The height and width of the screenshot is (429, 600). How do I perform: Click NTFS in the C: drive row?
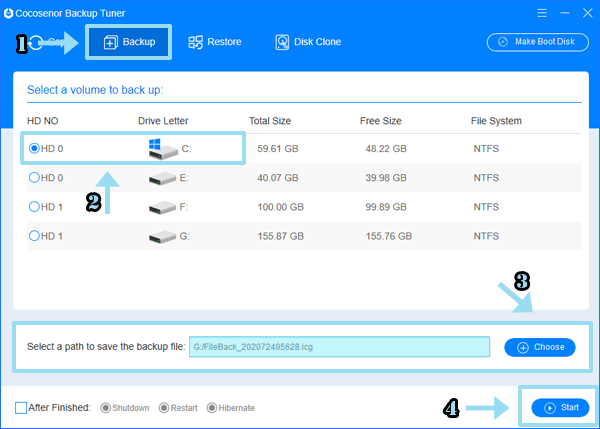click(486, 148)
